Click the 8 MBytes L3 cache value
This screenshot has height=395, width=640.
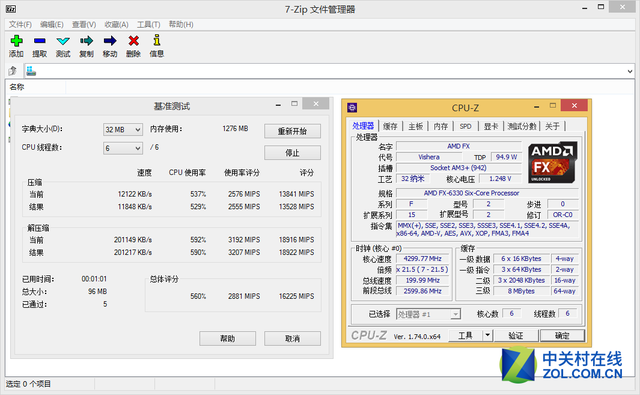[x=521, y=291]
